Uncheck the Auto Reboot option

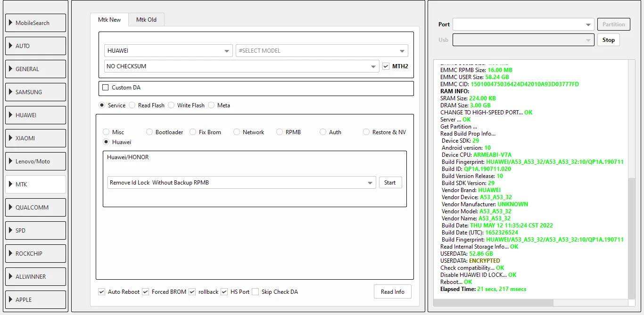[x=102, y=292]
